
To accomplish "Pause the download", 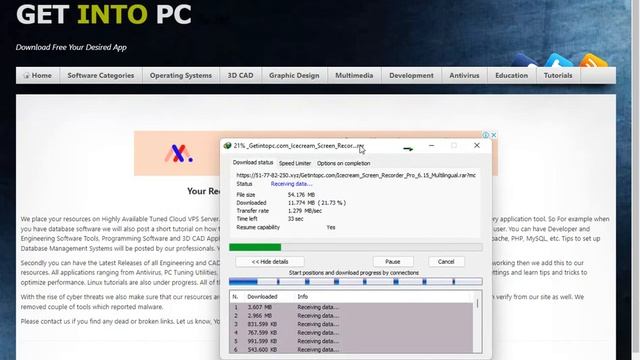I will 393,262.
